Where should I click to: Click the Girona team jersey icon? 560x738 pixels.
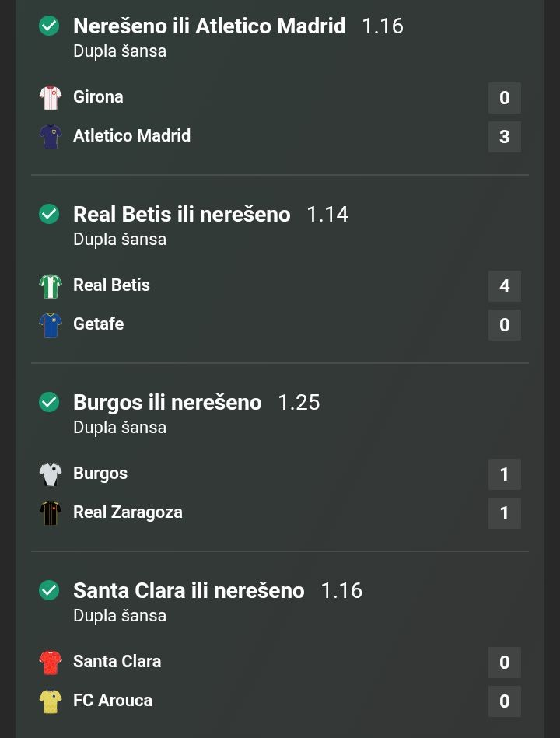pos(51,98)
